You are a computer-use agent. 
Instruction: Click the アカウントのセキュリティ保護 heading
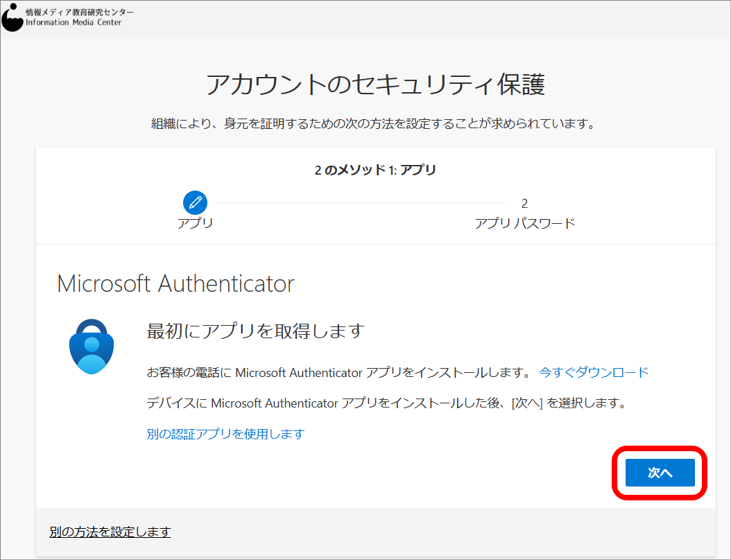click(x=375, y=85)
